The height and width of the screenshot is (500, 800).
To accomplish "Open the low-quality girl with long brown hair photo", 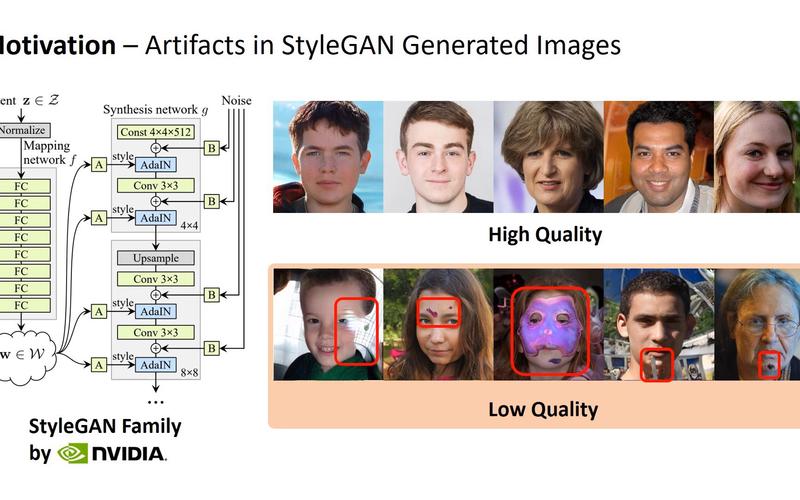I will click(438, 324).
